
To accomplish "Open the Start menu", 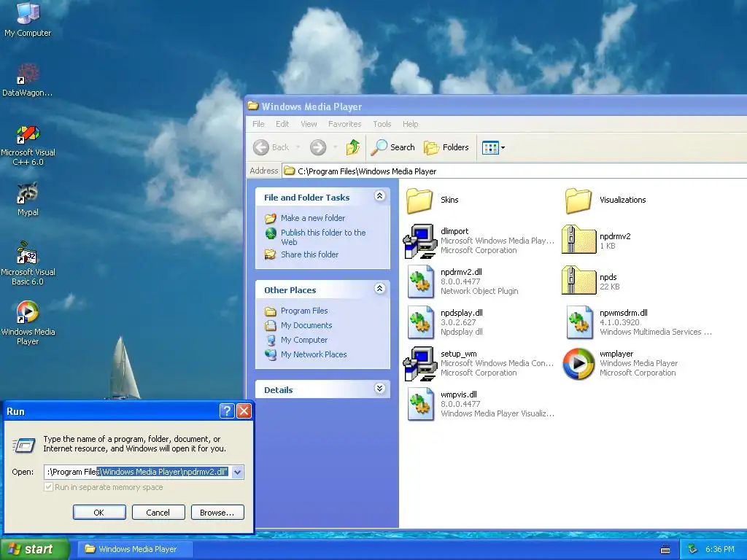I will [34, 549].
